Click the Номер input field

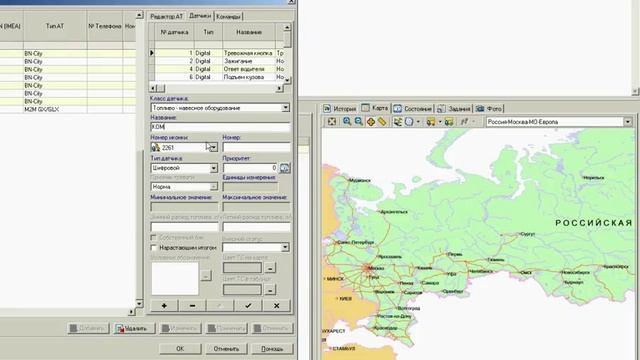coord(256,147)
